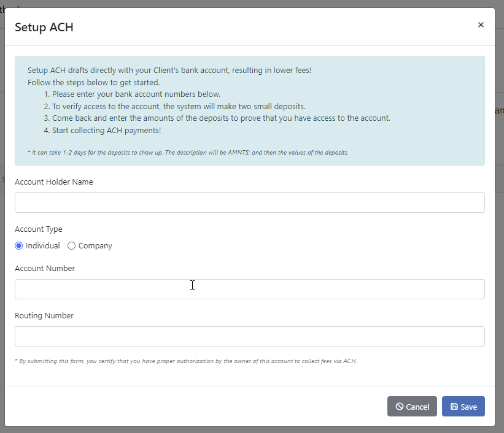Screen dimensions: 504x433
Task: Click 'Follow the steps below to get started.'
Action: pos(93,83)
